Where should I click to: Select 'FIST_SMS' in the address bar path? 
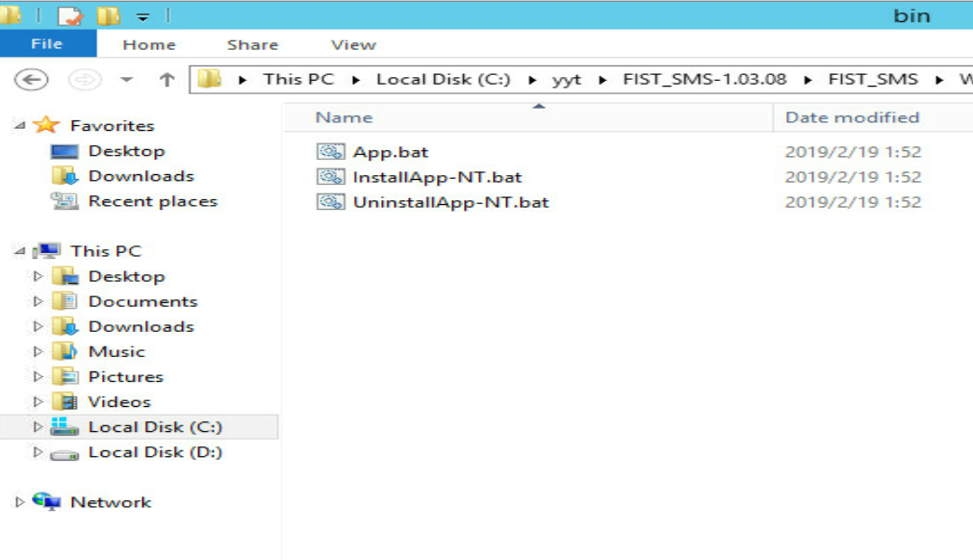tap(873, 79)
